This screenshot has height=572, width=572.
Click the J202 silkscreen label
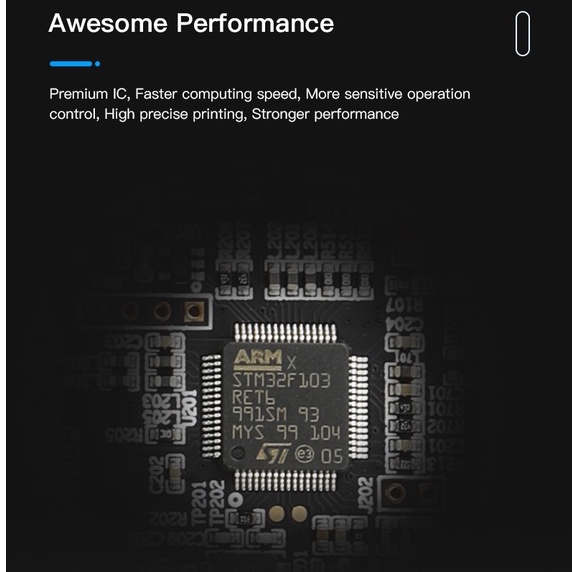(365, 495)
